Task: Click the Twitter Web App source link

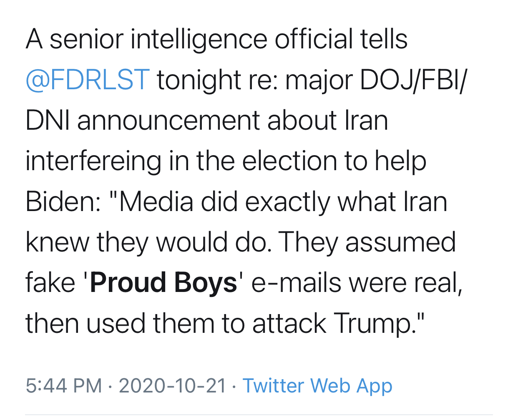Action: [x=317, y=386]
